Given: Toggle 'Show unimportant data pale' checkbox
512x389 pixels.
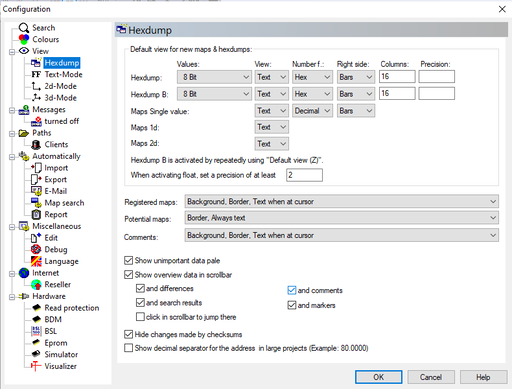Looking at the screenshot, I should click(x=128, y=260).
